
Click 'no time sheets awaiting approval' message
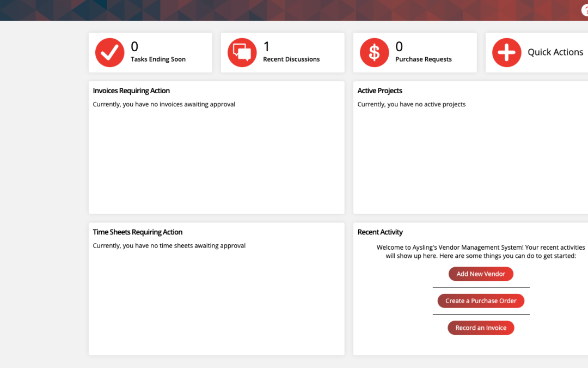click(169, 245)
